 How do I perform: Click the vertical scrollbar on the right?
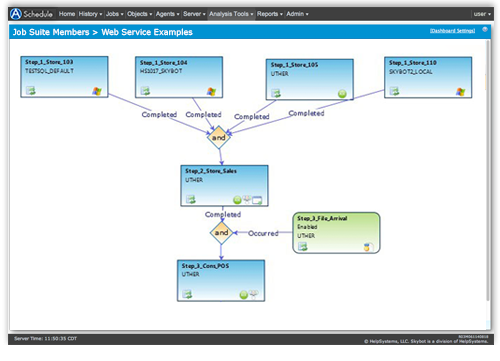(487, 170)
